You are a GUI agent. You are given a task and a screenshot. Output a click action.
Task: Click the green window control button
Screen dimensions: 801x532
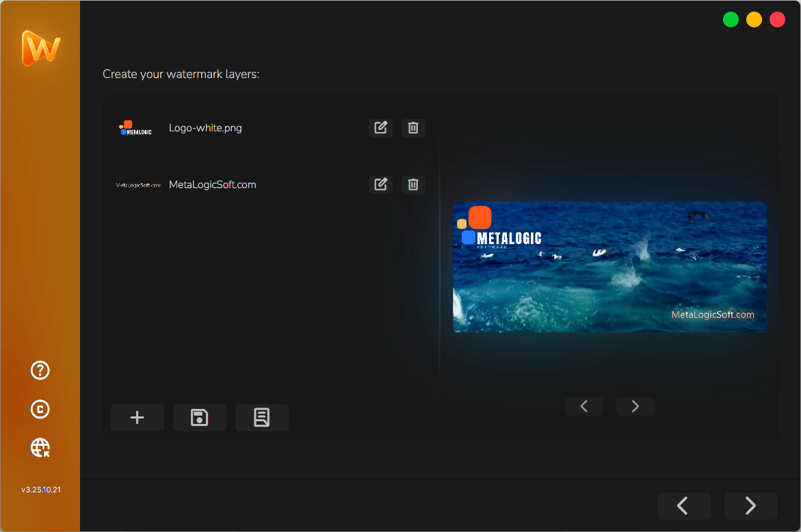pyautogui.click(x=731, y=20)
